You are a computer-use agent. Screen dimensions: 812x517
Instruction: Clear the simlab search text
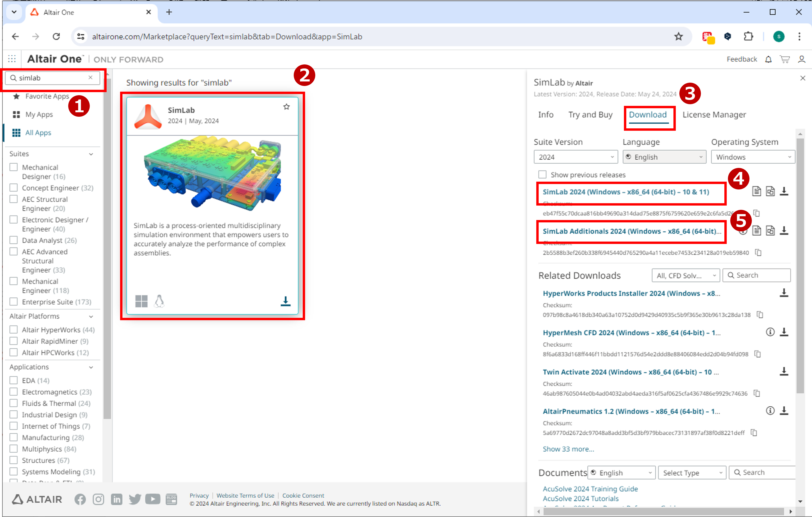90,78
